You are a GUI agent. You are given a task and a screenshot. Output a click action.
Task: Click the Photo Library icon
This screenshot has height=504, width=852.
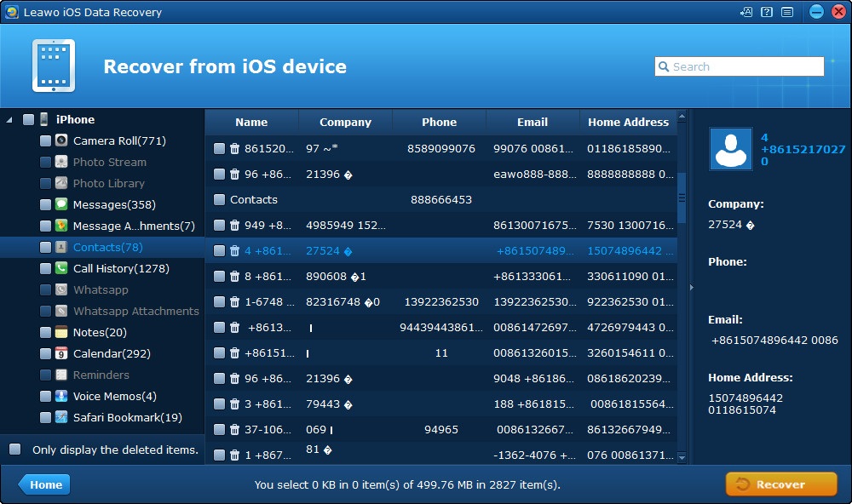[x=61, y=183]
